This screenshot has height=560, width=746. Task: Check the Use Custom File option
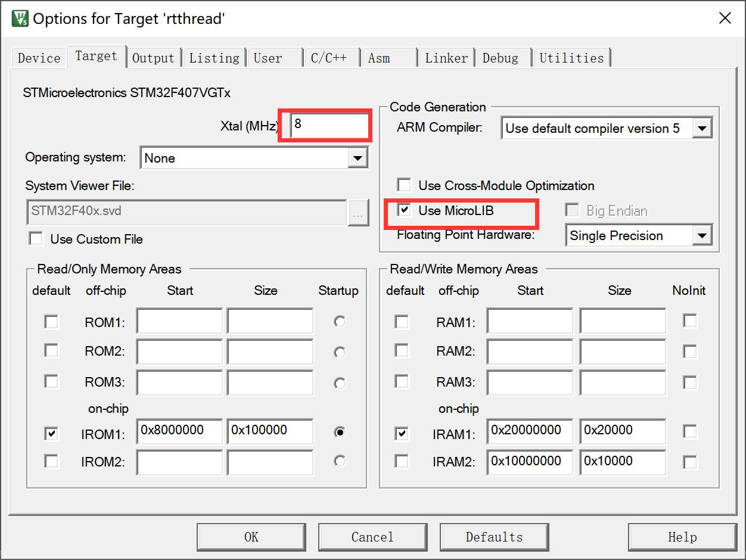(36, 239)
